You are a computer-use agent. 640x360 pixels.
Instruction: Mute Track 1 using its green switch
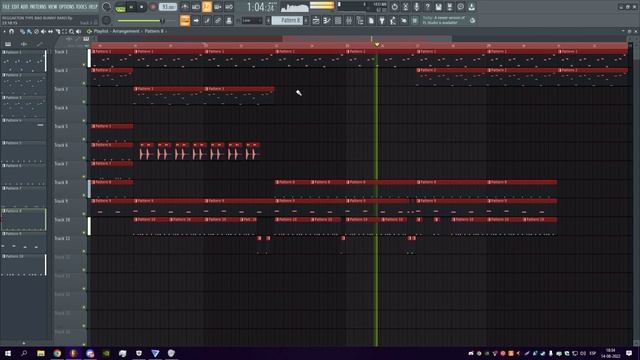(x=84, y=64)
